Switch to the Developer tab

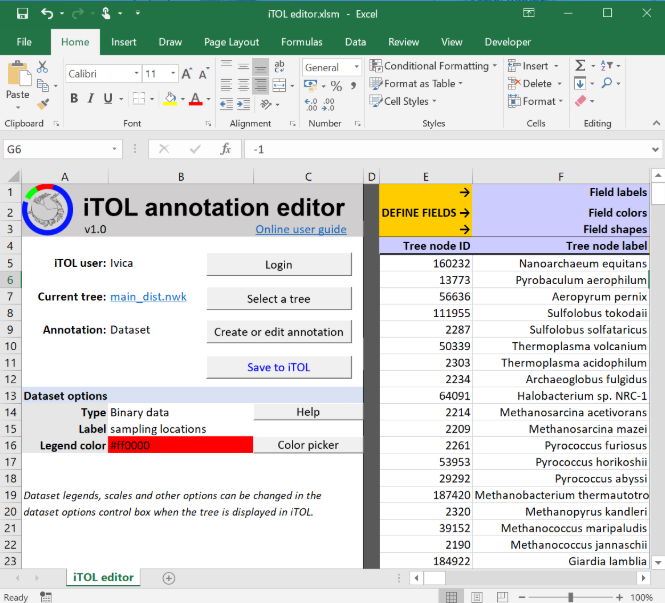(507, 42)
